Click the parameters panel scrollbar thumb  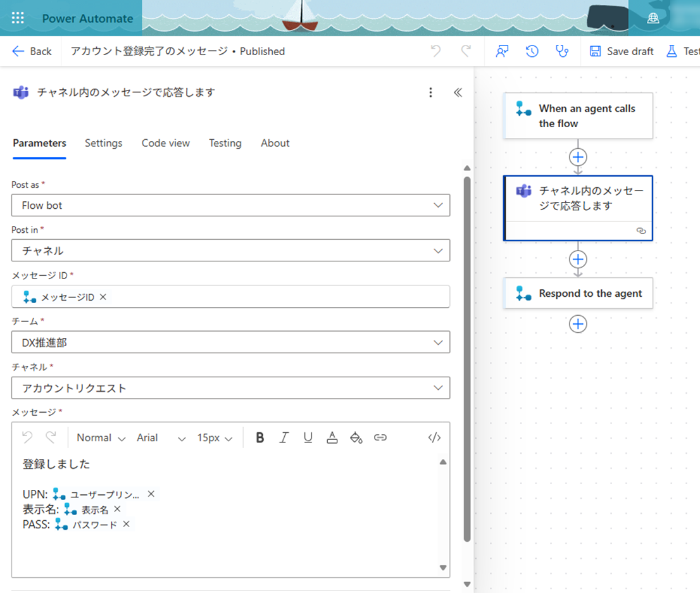click(x=467, y=359)
